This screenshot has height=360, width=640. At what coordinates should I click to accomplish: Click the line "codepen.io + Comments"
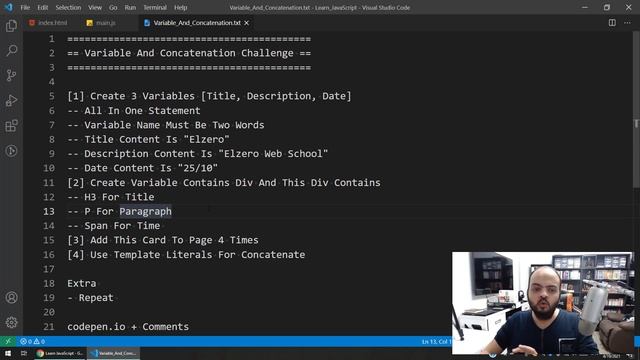[128, 327]
